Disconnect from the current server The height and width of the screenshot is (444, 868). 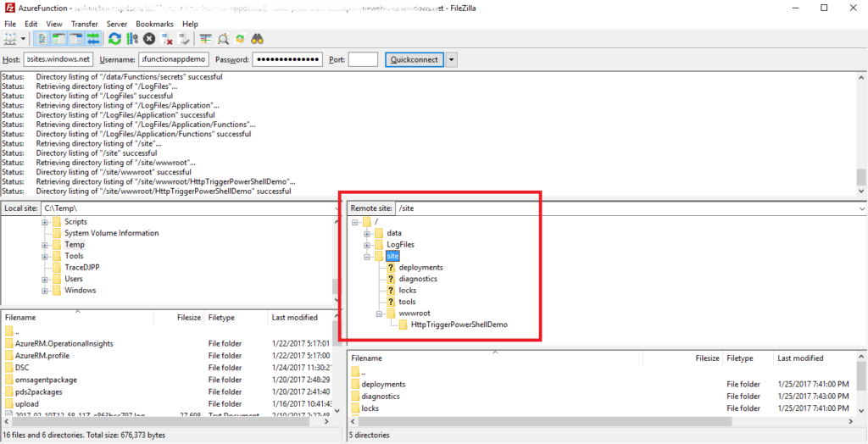click(x=167, y=39)
